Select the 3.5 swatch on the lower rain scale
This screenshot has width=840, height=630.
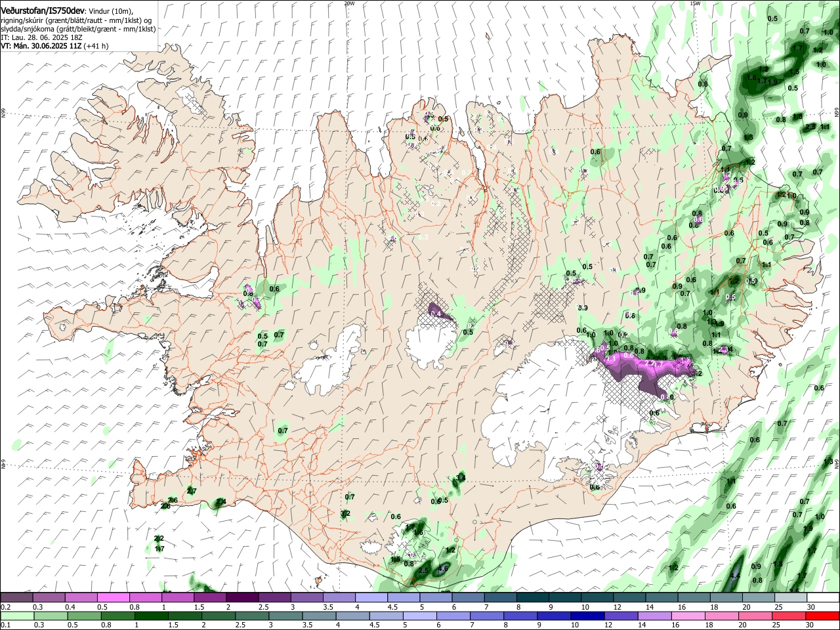coord(318,616)
